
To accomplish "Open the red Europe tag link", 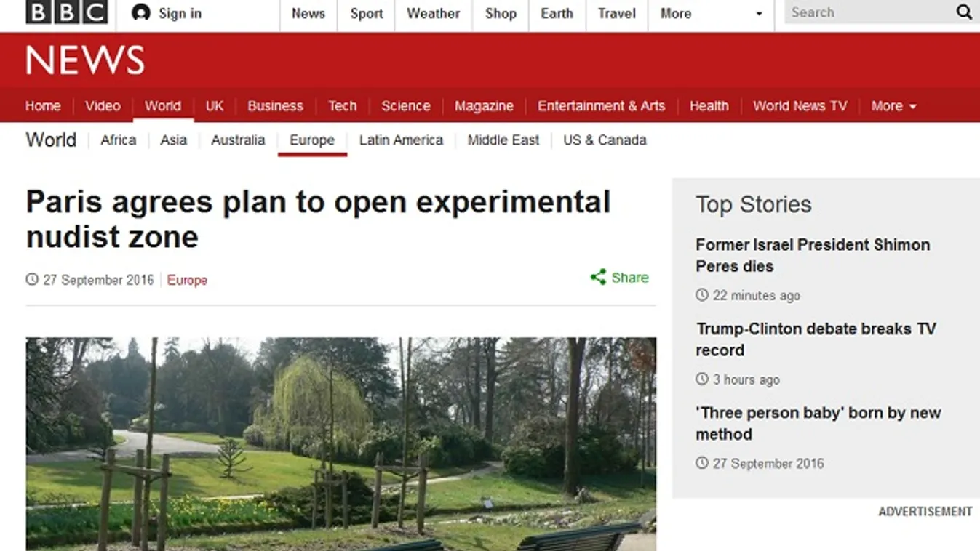I will click(x=187, y=280).
